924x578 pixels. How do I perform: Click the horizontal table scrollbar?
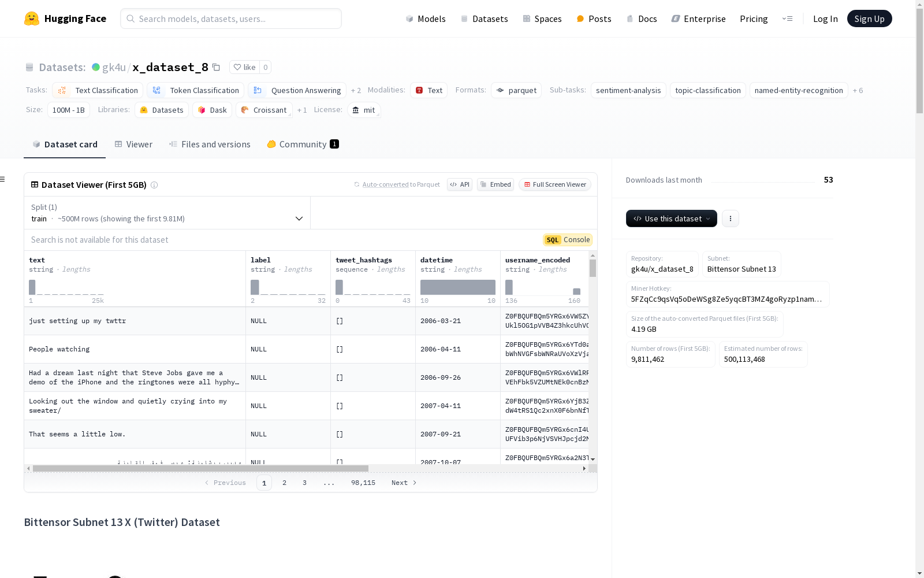click(x=200, y=468)
